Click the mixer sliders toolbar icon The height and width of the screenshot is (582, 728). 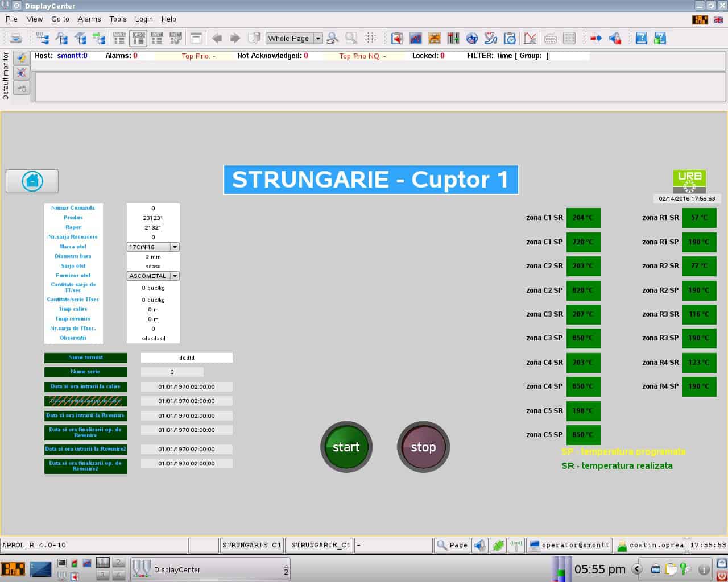(453, 38)
